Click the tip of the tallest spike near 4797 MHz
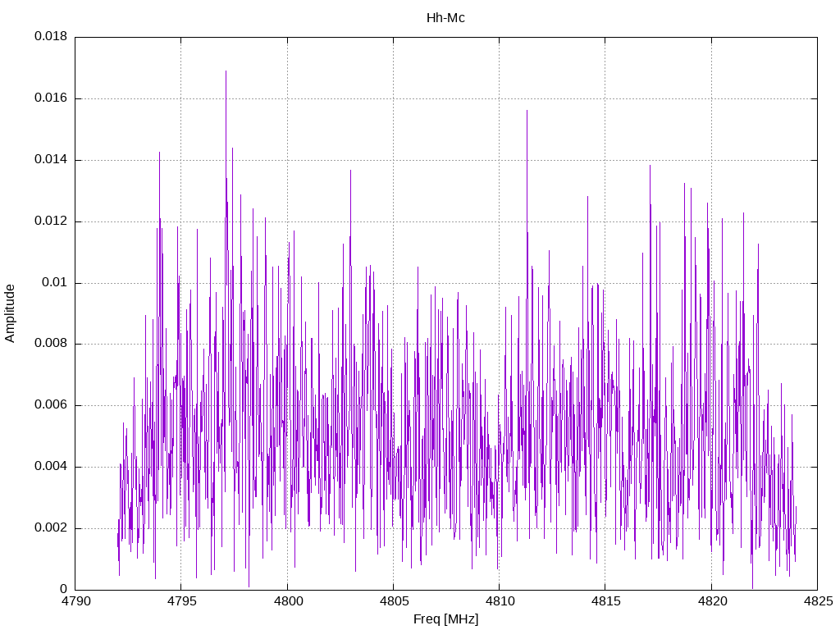This screenshot has height=630, width=840. [x=226, y=71]
